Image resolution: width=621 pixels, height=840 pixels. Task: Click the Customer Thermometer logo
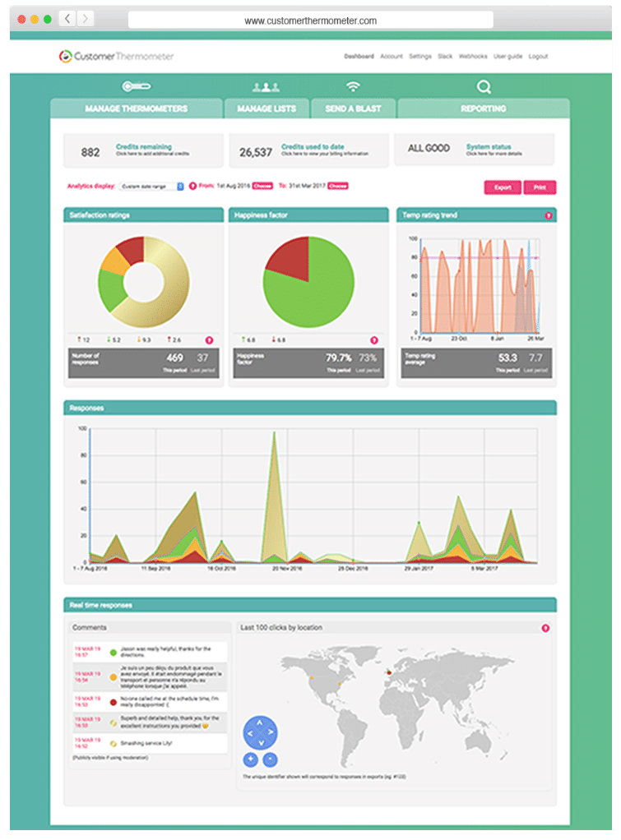[116, 56]
